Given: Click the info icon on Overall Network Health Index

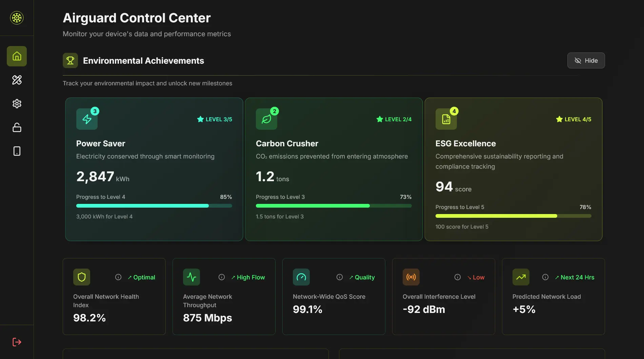Looking at the screenshot, I should click(x=118, y=277).
